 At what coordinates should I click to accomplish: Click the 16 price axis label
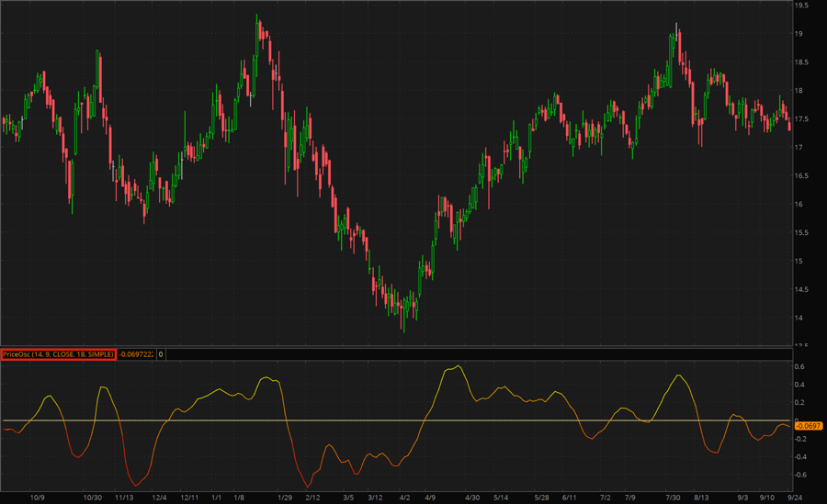click(799, 204)
